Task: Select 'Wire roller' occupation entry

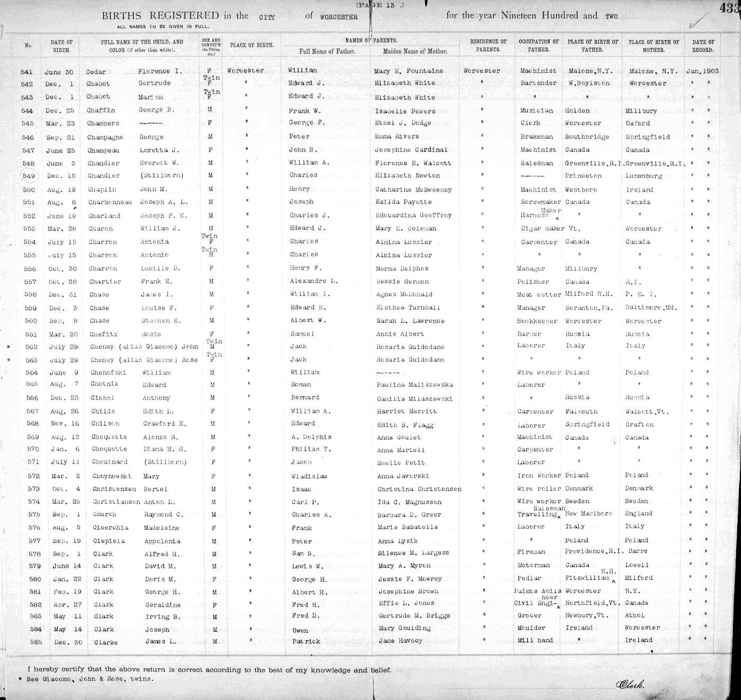Action: tap(539, 489)
